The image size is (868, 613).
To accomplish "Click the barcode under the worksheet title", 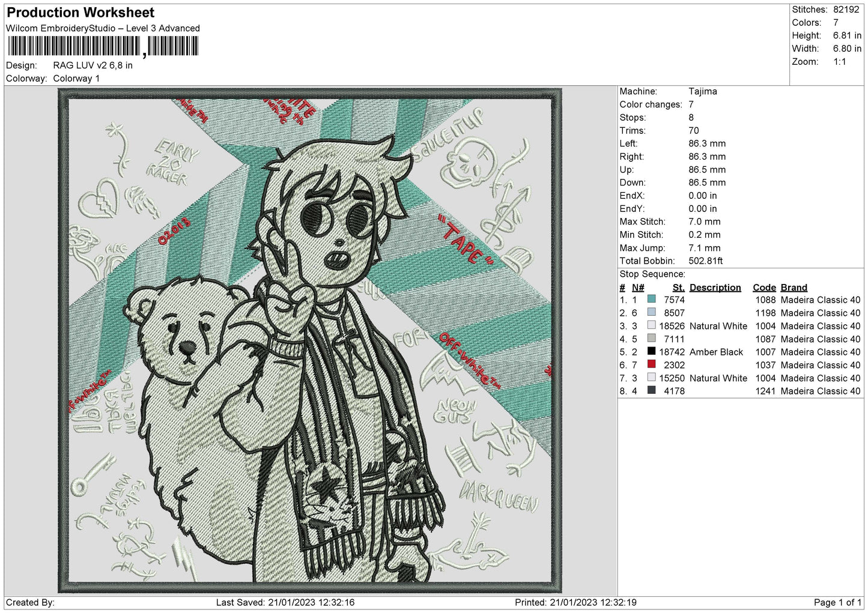I will [103, 46].
